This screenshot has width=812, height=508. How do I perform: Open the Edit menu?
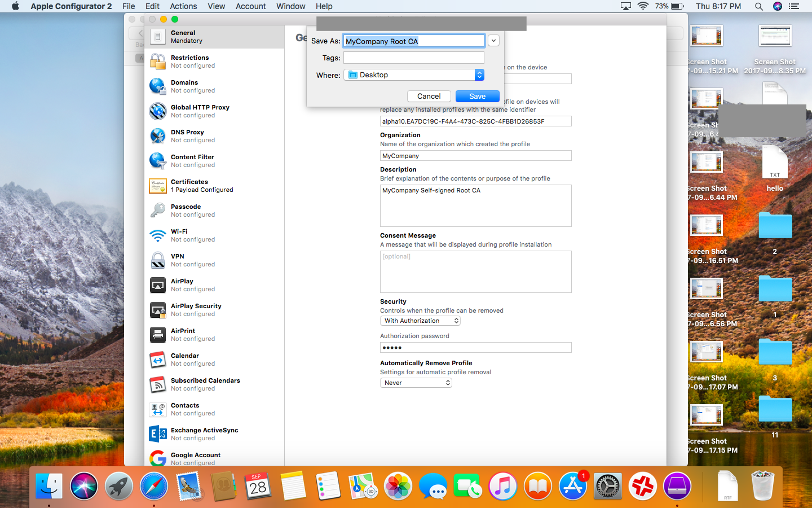152,6
